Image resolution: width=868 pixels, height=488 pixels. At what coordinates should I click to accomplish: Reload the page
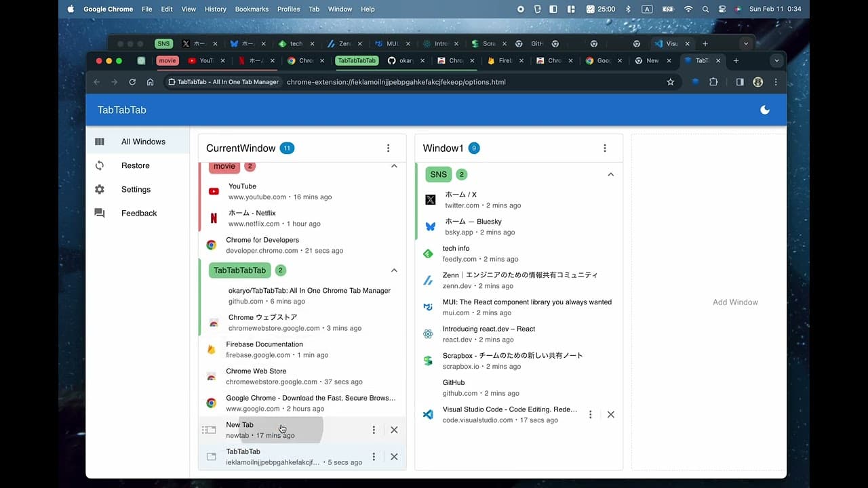[x=132, y=82]
